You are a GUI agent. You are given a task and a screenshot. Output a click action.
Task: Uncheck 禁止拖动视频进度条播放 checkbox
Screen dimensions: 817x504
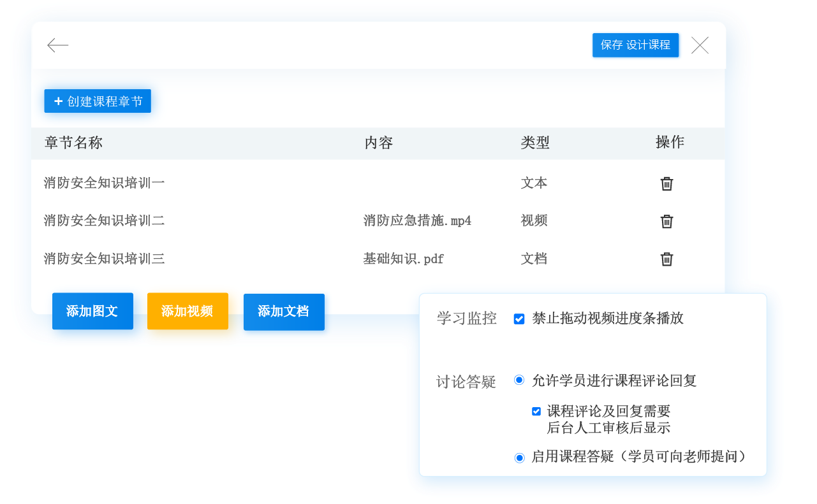[x=519, y=319]
